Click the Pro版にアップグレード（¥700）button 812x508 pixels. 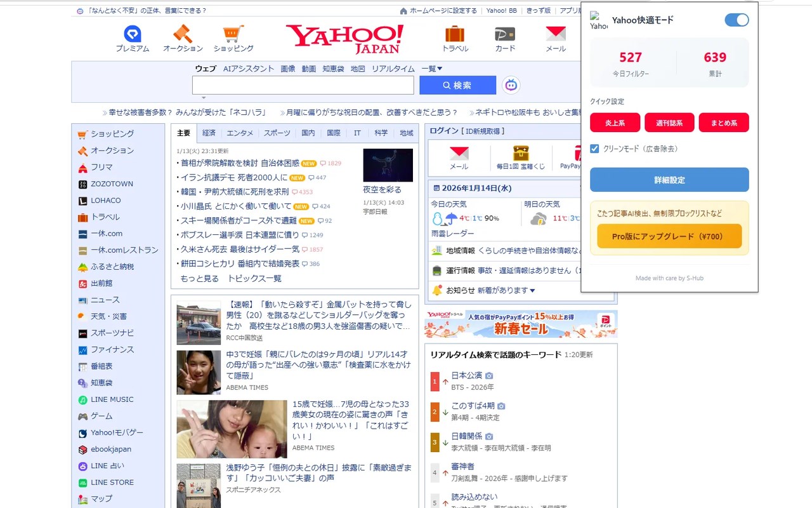click(x=669, y=236)
